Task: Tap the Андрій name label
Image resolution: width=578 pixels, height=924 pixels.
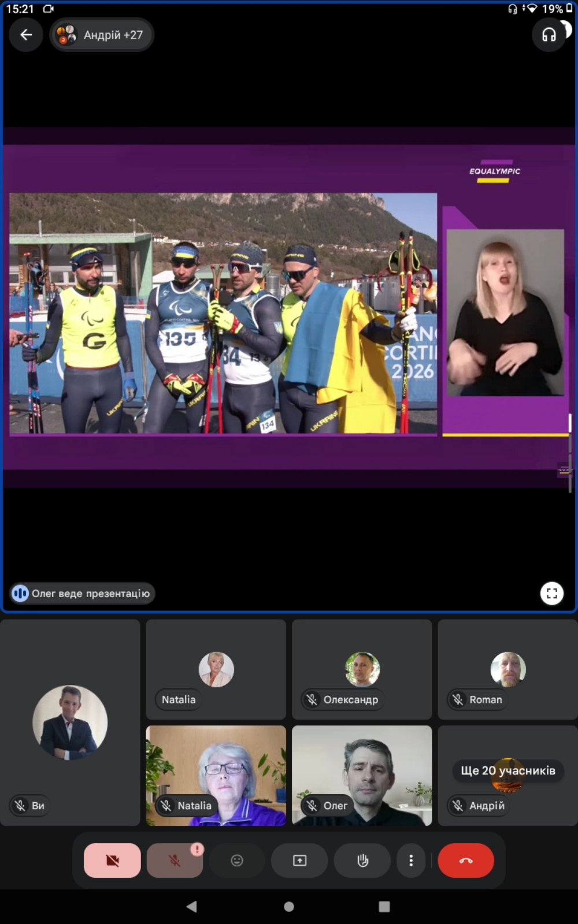Action: 487,806
